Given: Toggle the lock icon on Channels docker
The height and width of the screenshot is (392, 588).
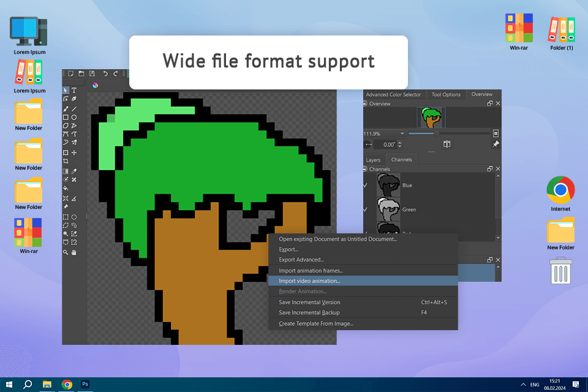Looking at the screenshot, I should pos(365,169).
